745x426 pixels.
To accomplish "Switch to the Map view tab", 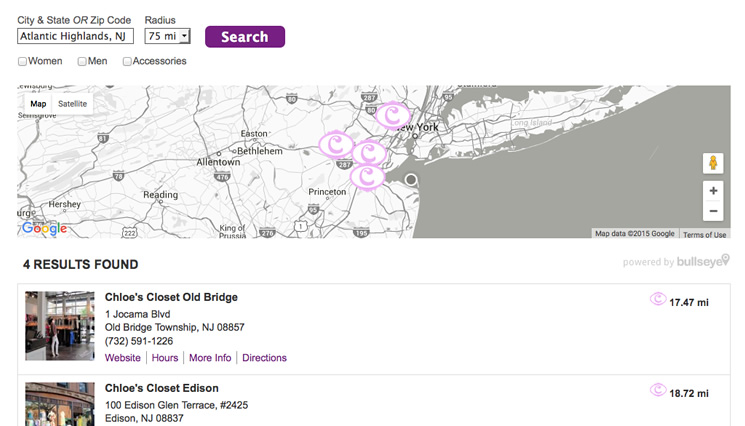I will pyautogui.click(x=38, y=104).
